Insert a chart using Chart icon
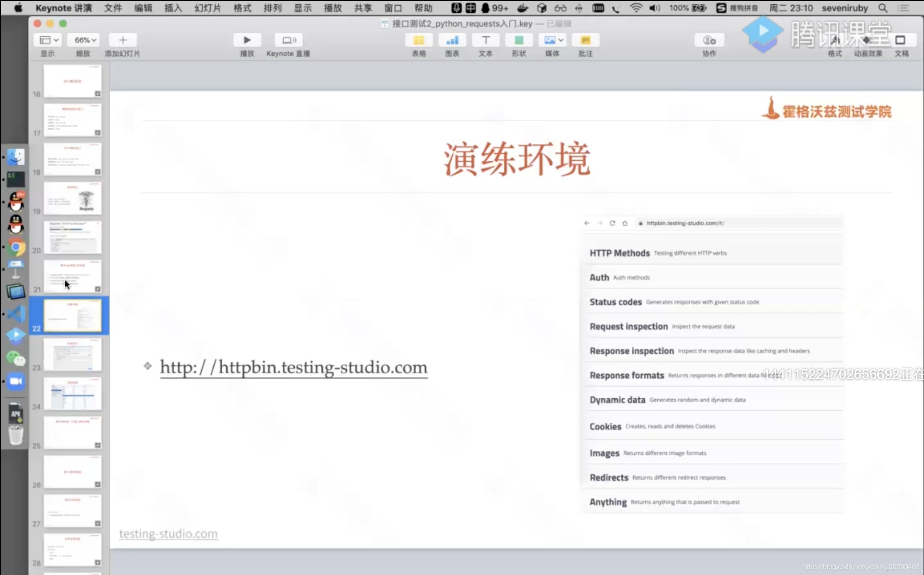This screenshot has height=575, width=924. (x=452, y=40)
